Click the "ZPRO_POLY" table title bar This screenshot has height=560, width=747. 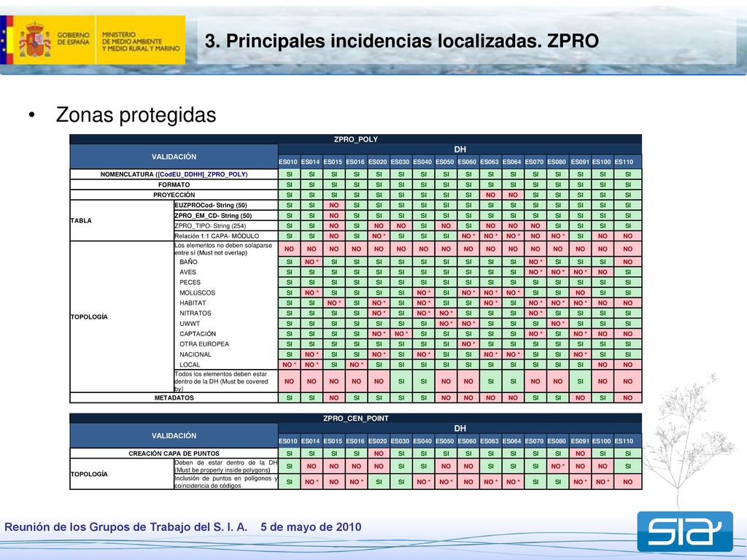click(356, 139)
